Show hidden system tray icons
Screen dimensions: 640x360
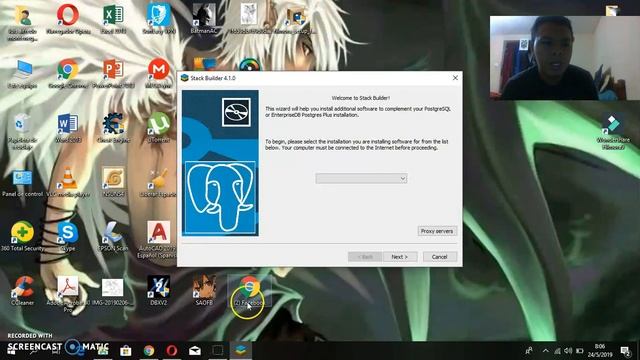pyautogui.click(x=546, y=351)
